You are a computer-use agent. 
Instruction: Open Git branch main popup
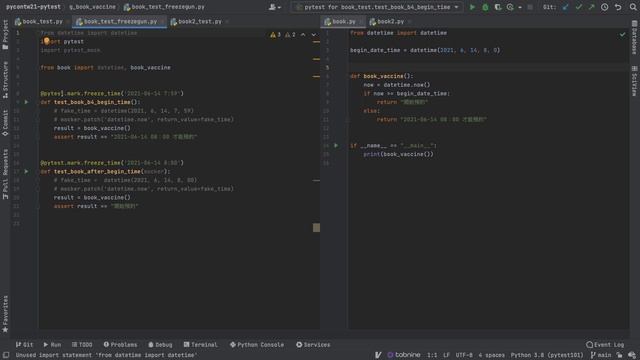click(601, 355)
